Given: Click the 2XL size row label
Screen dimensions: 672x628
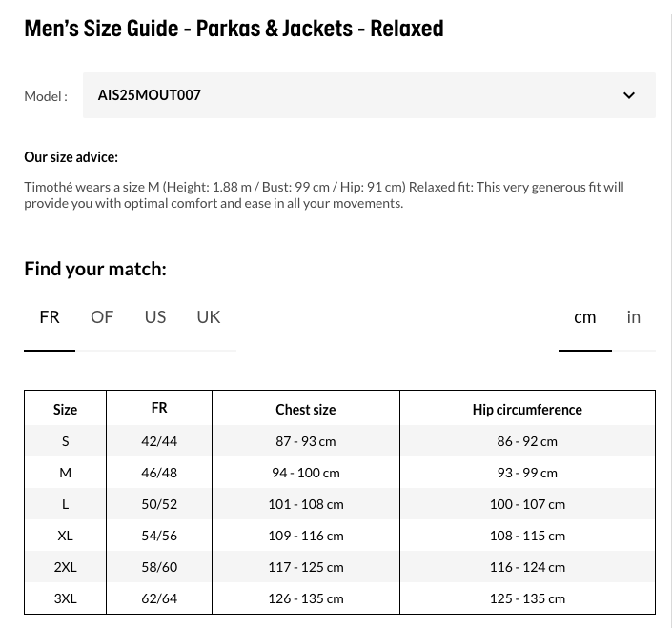Looking at the screenshot, I should tap(65, 567).
